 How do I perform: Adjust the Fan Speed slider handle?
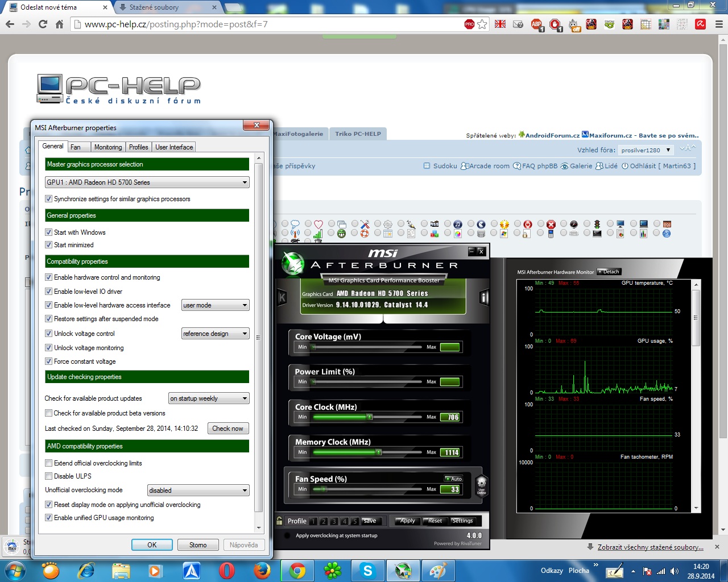[x=323, y=489]
